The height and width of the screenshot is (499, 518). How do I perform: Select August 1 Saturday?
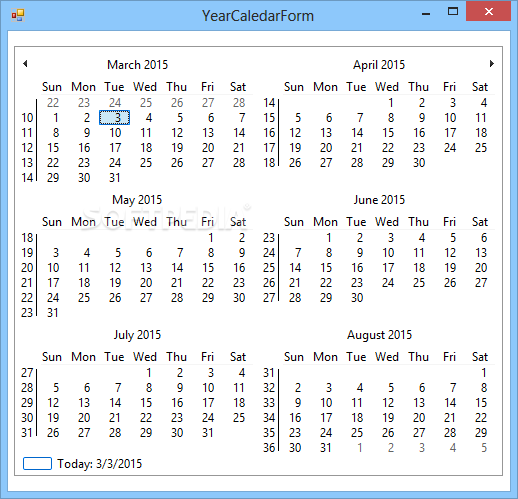click(x=484, y=373)
